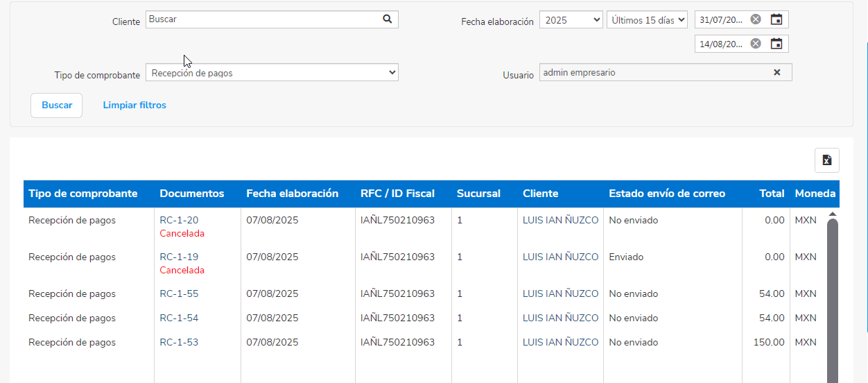Viewport: 868px width, 383px height.
Task: Sort by Total column header
Action: [x=771, y=194]
